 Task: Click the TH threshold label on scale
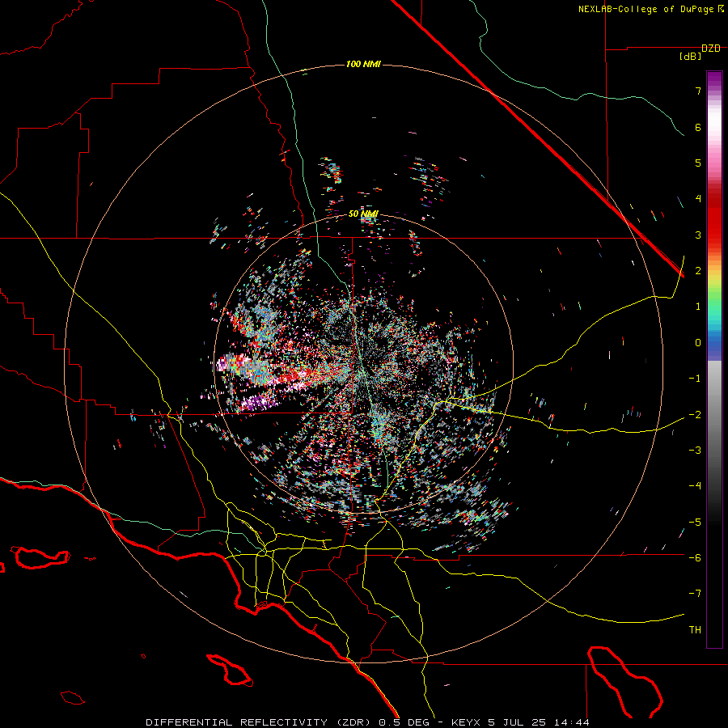click(695, 630)
